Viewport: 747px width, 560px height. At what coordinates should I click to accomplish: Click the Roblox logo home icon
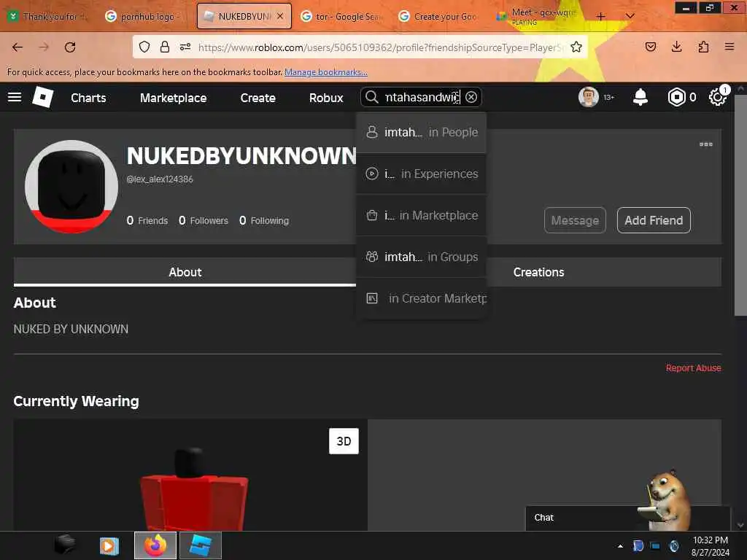[42, 97]
